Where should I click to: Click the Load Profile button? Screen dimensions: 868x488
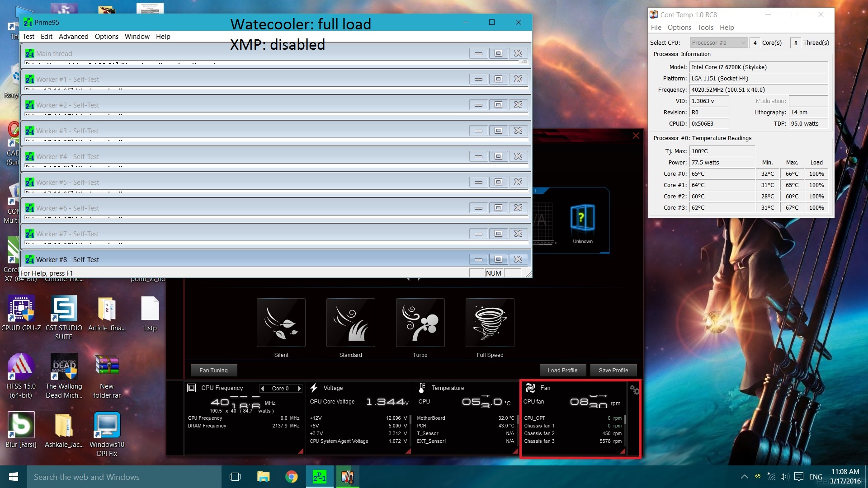click(x=562, y=370)
